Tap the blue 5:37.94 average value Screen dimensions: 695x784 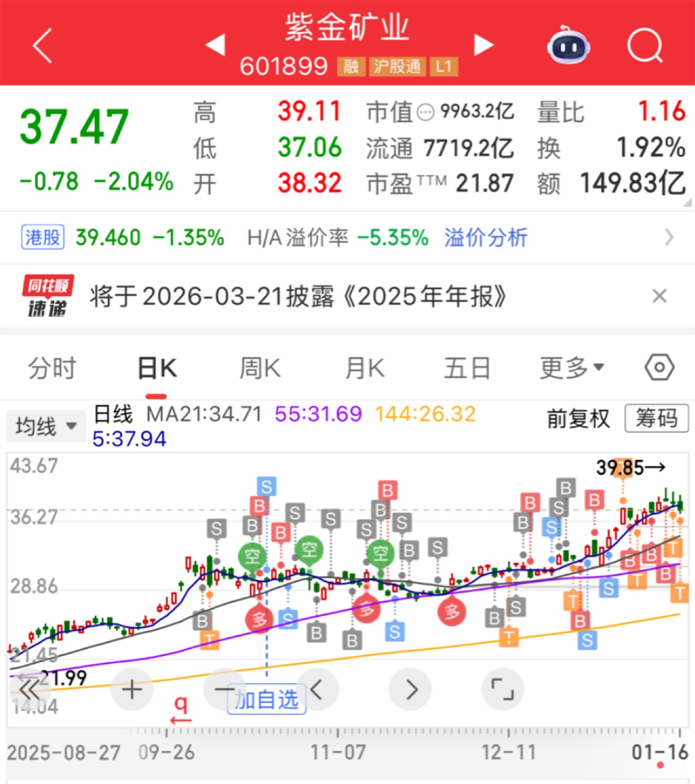[x=129, y=439]
